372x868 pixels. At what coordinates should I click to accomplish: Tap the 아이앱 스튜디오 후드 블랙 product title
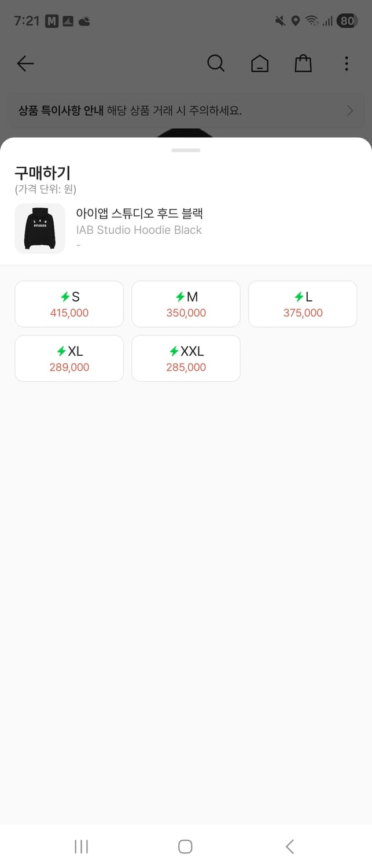tap(139, 214)
